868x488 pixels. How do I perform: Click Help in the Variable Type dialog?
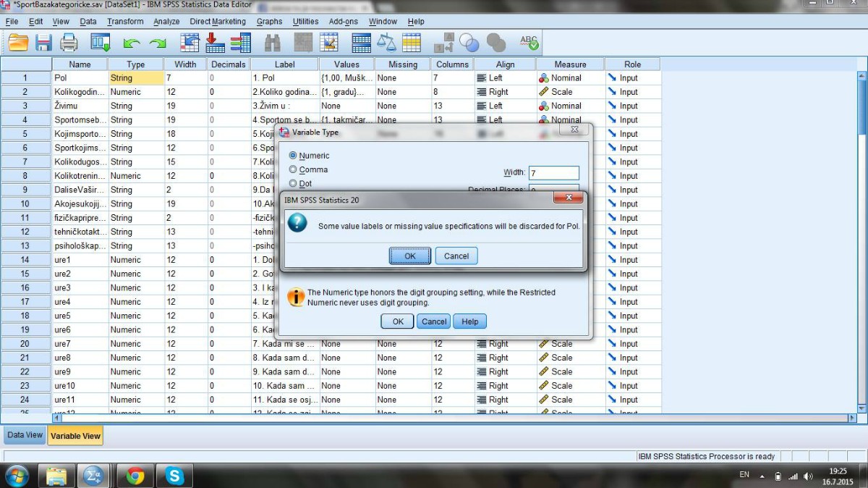[x=470, y=321]
